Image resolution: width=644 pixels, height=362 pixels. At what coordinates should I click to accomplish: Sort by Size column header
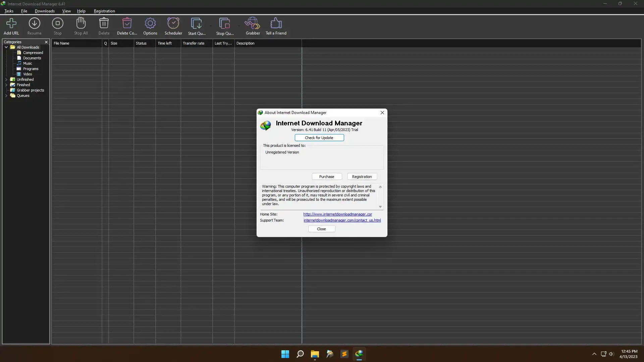tap(121, 43)
